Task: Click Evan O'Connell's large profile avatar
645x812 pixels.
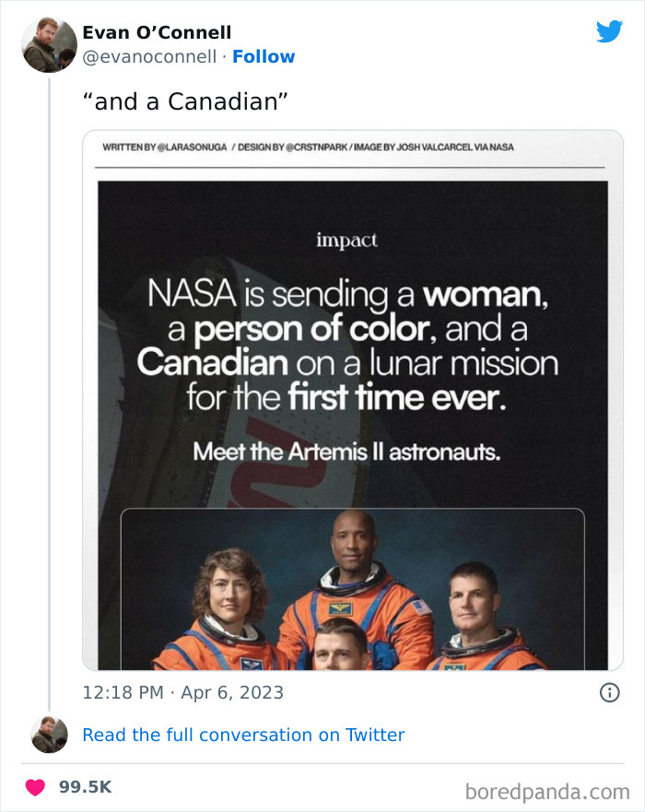Action: (49, 44)
